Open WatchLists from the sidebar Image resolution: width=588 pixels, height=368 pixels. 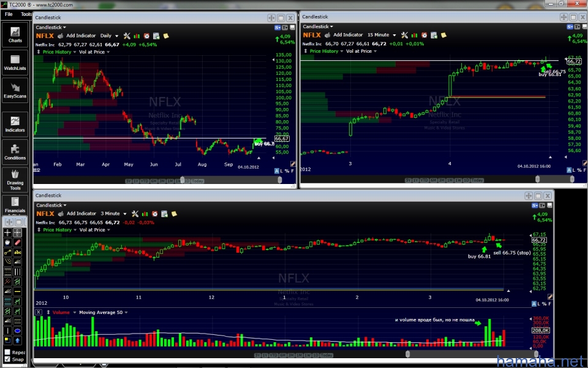click(x=15, y=63)
